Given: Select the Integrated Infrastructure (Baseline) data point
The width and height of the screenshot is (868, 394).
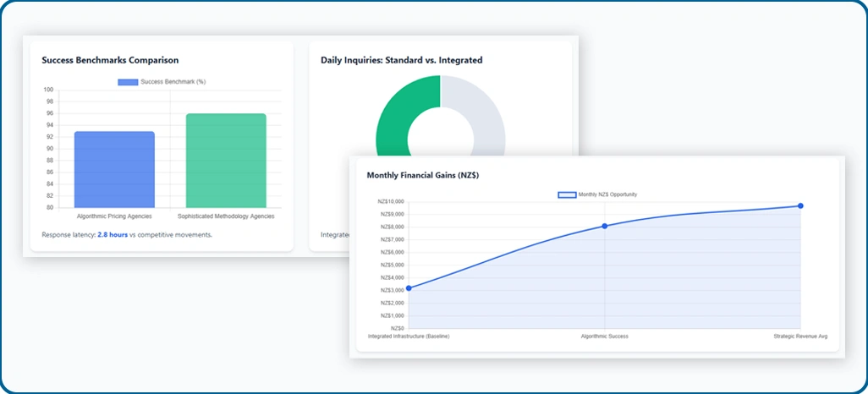Looking at the screenshot, I should click(409, 287).
